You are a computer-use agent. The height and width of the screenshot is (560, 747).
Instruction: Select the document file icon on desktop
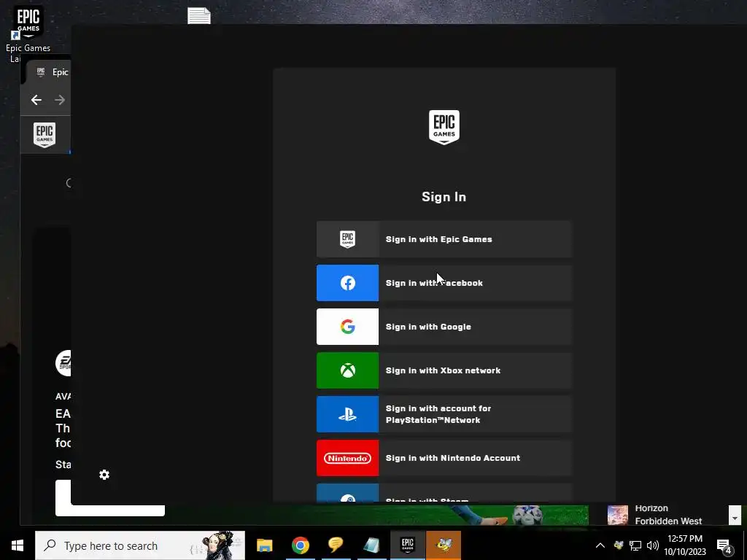pyautogui.click(x=199, y=15)
